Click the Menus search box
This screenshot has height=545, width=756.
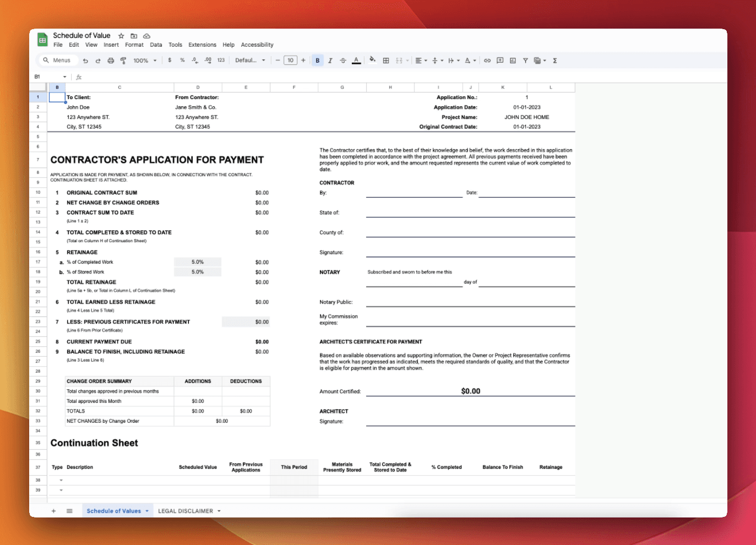click(x=57, y=60)
